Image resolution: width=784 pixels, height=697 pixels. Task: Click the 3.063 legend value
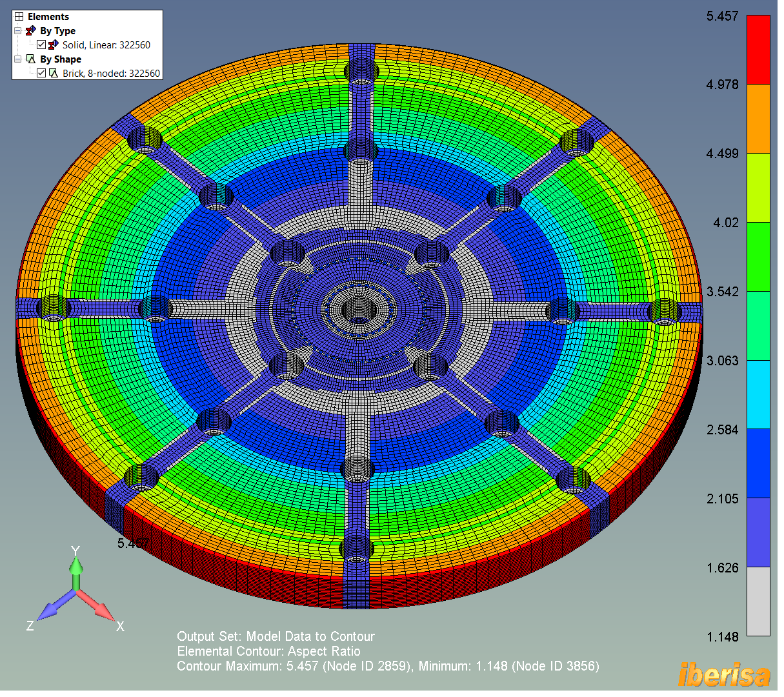tap(722, 361)
